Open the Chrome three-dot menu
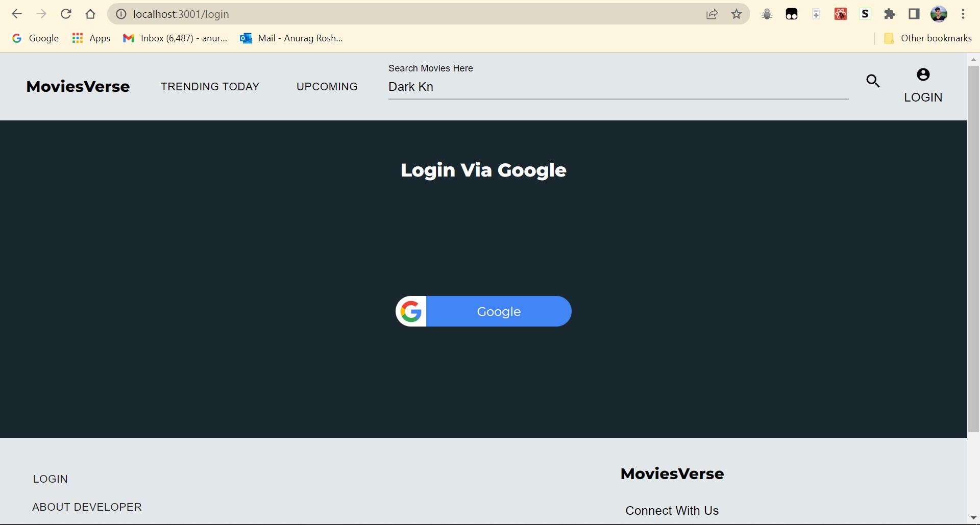This screenshot has height=525, width=980. pyautogui.click(x=963, y=14)
